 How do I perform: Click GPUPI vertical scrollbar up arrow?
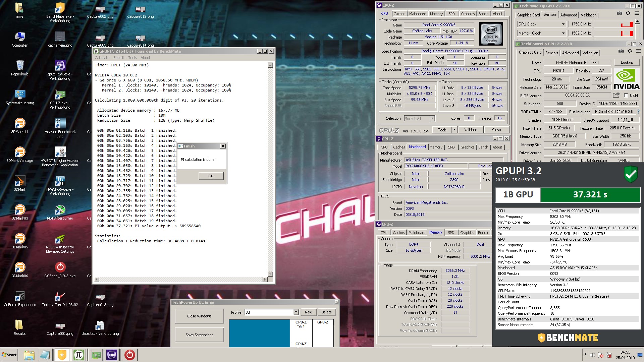coord(270,65)
